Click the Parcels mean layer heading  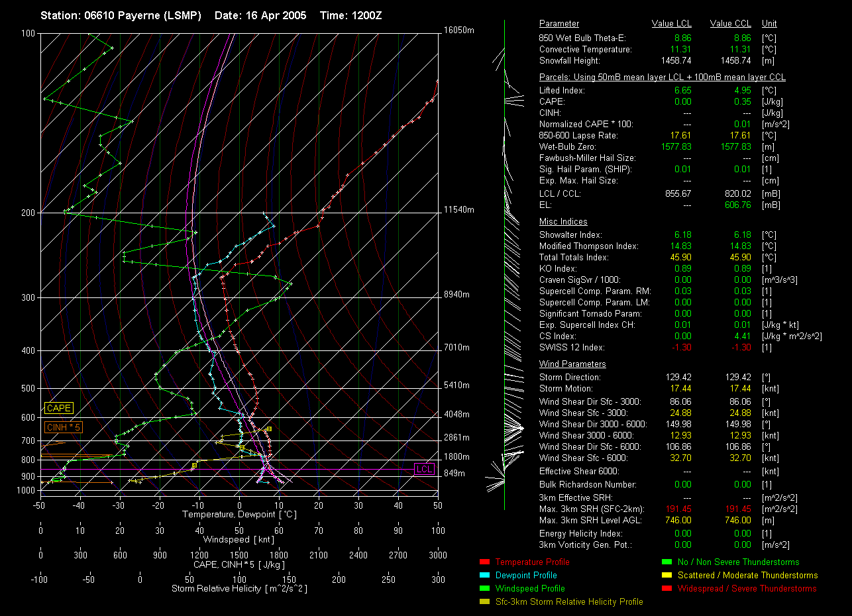663,77
